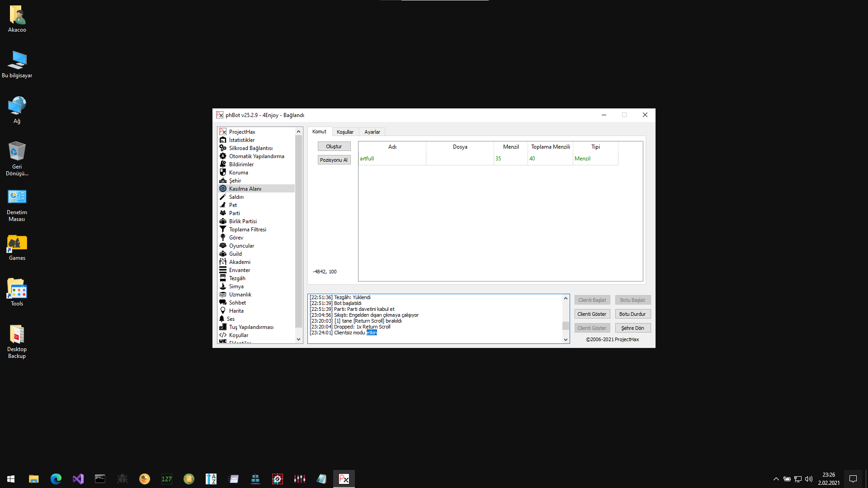This screenshot has width=868, height=488.
Task: Select the Şehir town icon
Action: point(222,181)
